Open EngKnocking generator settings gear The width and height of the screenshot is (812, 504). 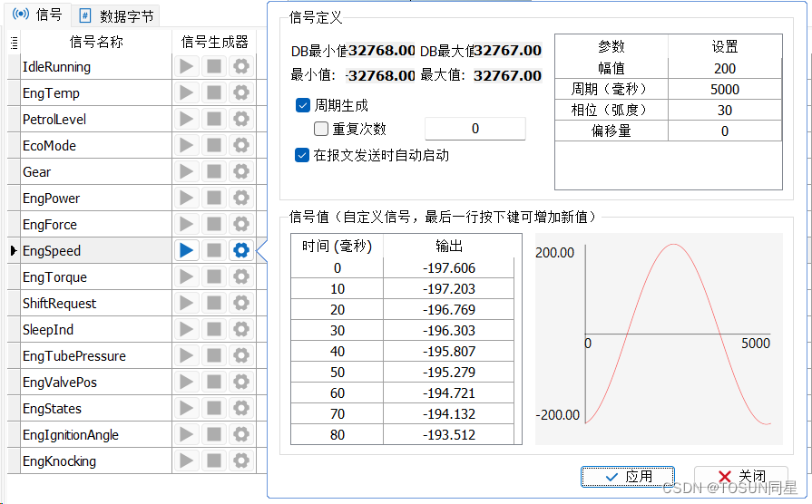click(241, 461)
